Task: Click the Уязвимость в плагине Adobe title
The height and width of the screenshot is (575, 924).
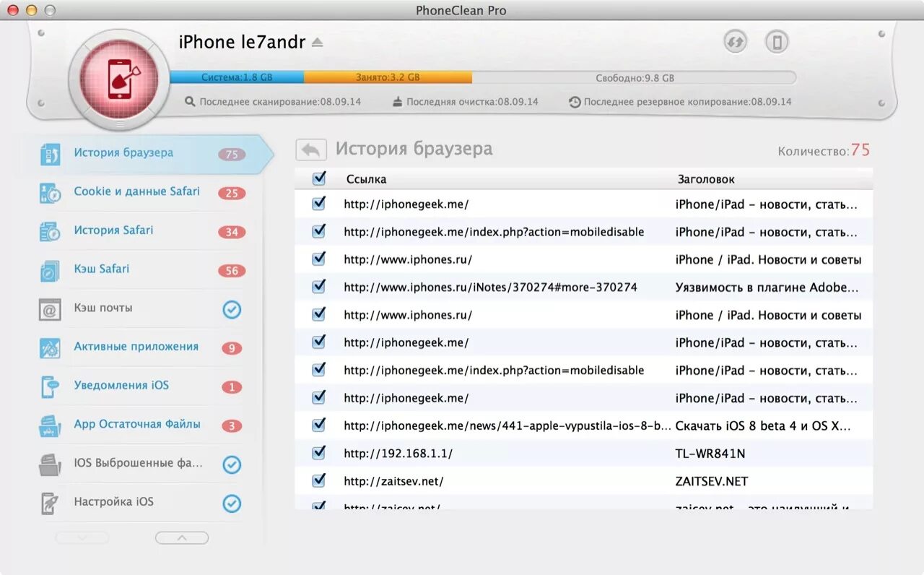Action: pos(767,287)
